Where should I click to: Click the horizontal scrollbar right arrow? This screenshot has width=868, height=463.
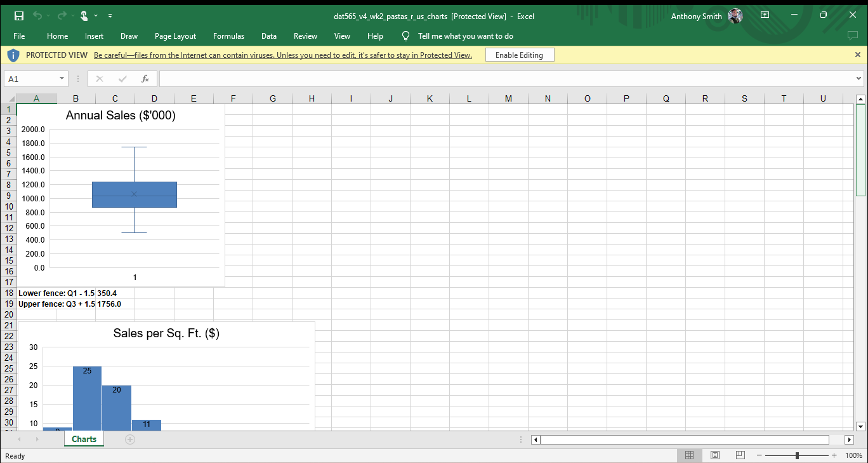pyautogui.click(x=850, y=440)
